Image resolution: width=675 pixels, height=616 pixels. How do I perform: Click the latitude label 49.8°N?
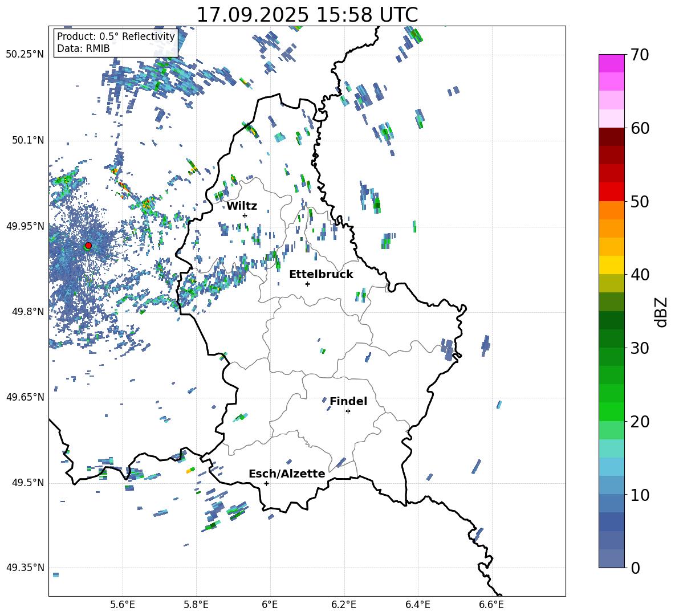point(27,312)
